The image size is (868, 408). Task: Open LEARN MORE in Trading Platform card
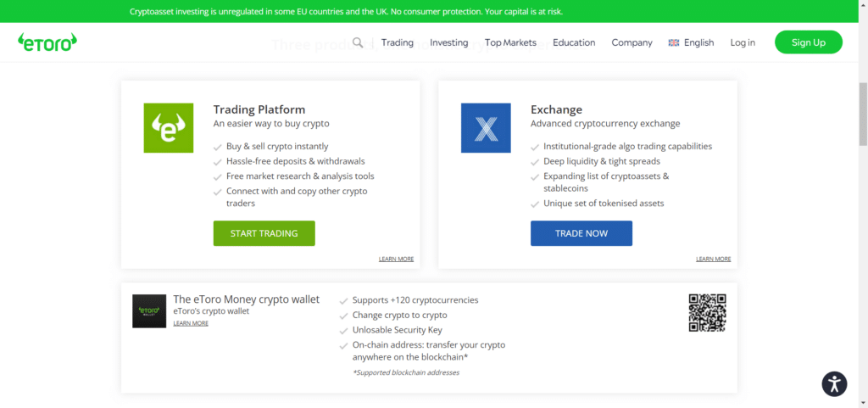click(396, 259)
